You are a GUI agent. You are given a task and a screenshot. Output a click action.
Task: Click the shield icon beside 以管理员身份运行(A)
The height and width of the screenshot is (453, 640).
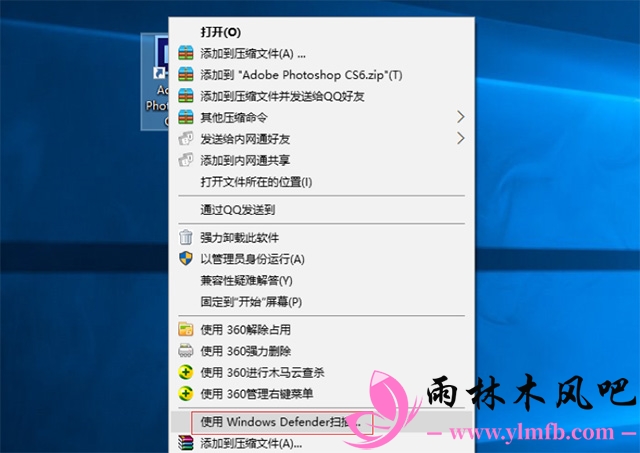[x=186, y=259]
